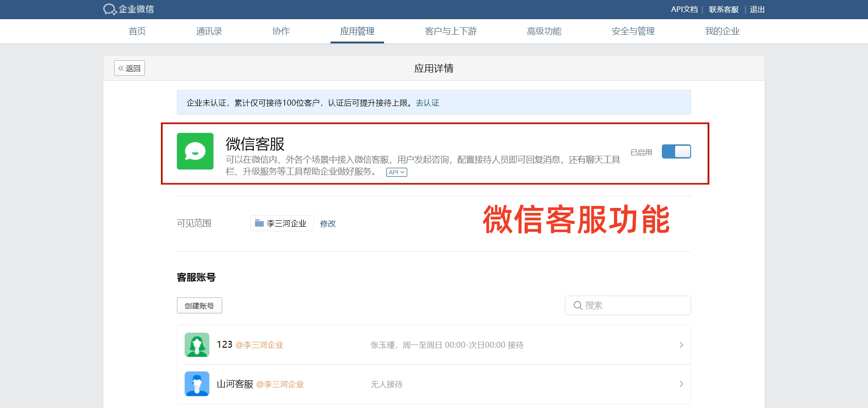Click the 退出 logout link
This screenshot has width=868, height=408.
tap(757, 9)
